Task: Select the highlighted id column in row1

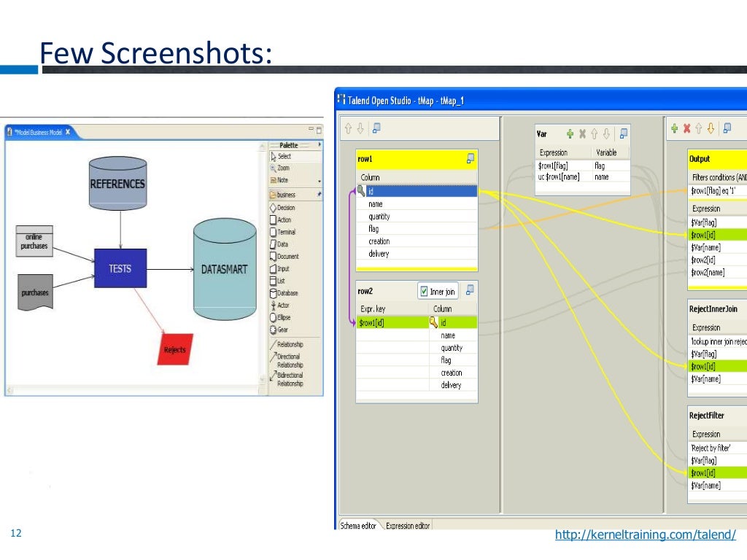Action: (417, 192)
